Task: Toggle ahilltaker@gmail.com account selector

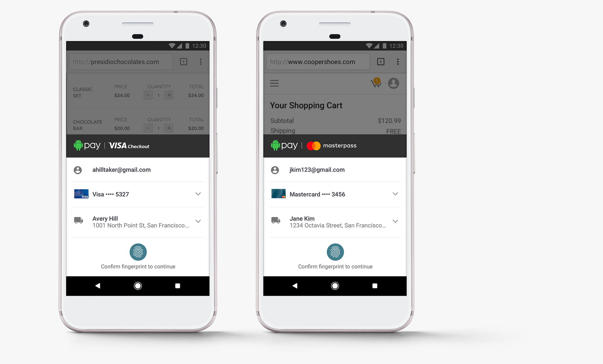Action: (138, 169)
